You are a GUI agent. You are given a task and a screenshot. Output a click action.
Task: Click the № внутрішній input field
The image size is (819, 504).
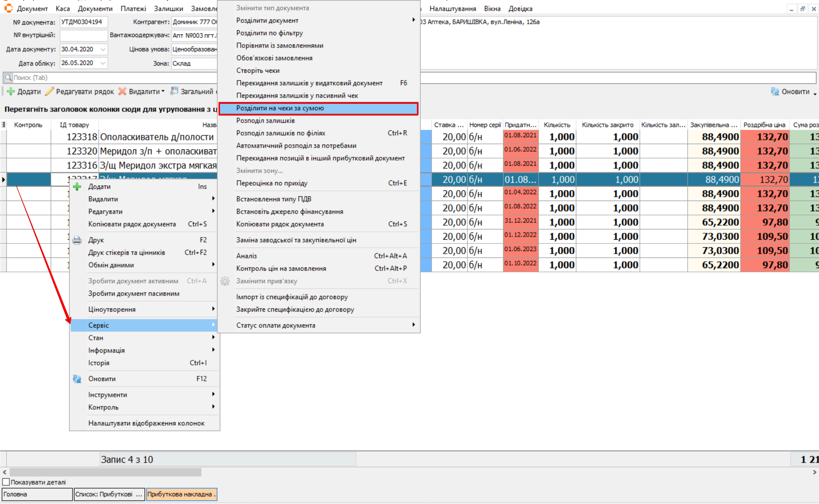tap(83, 35)
